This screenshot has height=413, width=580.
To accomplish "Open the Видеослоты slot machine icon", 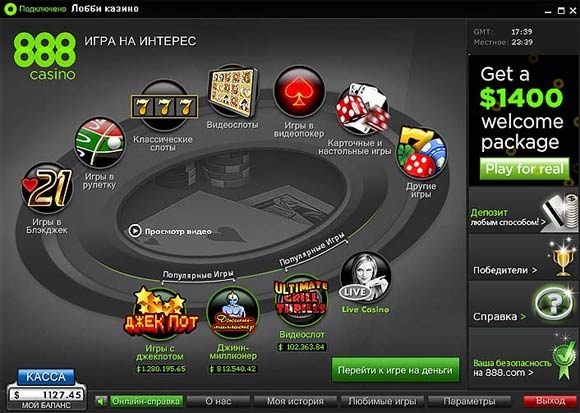I will click(x=232, y=91).
